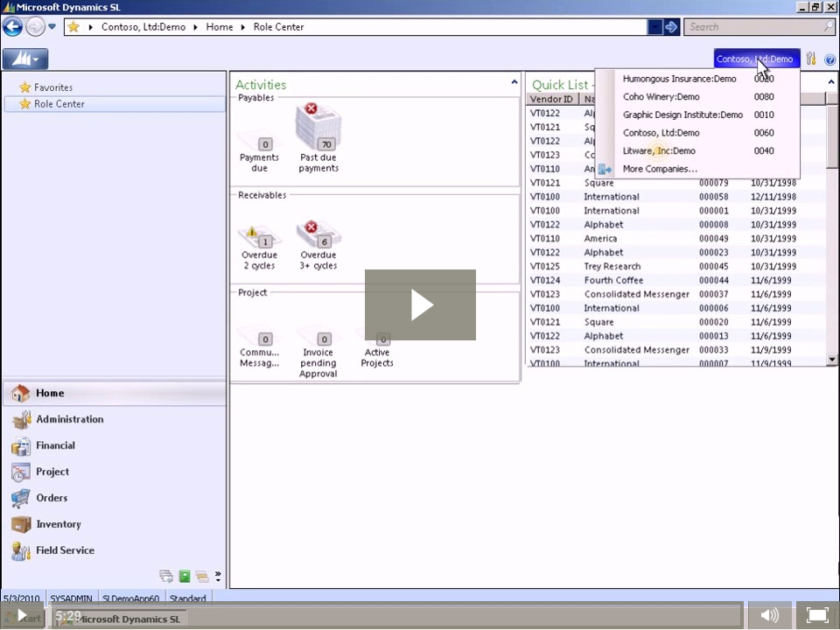This screenshot has height=630, width=840.
Task: Open the Invoice pending Approval cue
Action: point(318,352)
